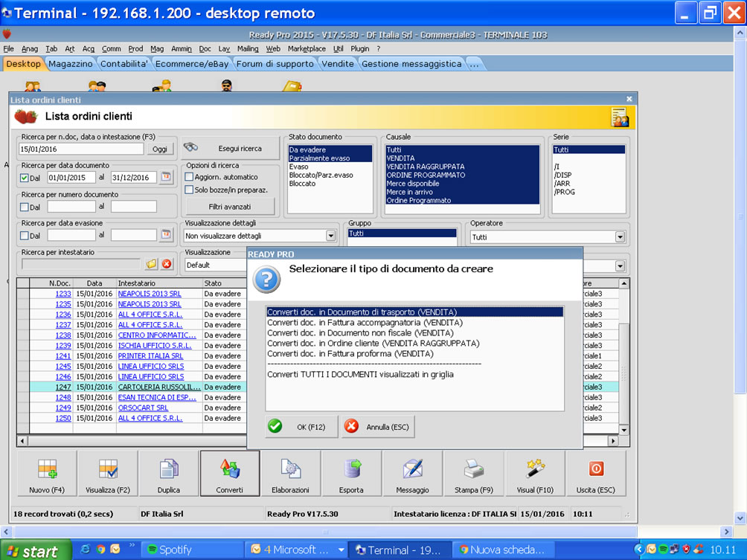
Task: Close the Lista ordini clienti panel
Action: (x=629, y=99)
